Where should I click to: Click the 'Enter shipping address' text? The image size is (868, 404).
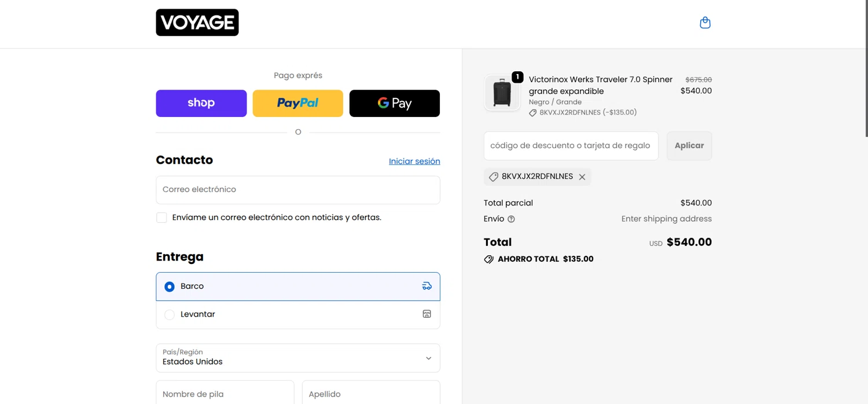tap(667, 219)
